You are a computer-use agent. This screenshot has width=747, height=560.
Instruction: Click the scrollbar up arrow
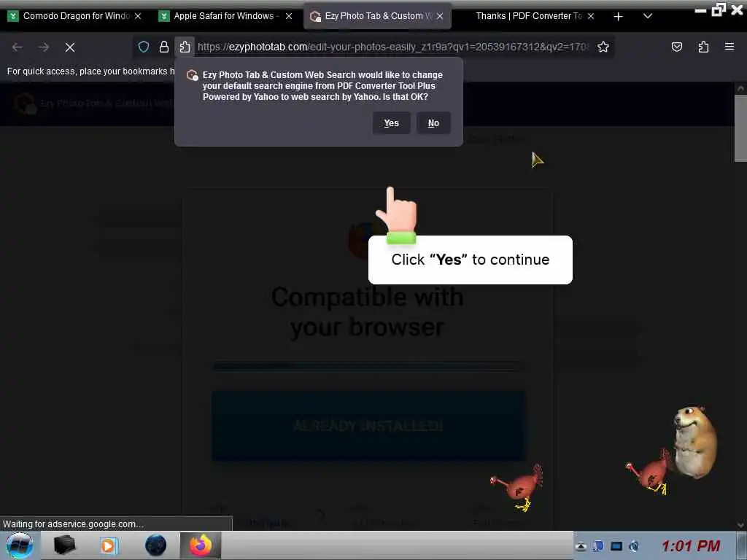click(740, 88)
